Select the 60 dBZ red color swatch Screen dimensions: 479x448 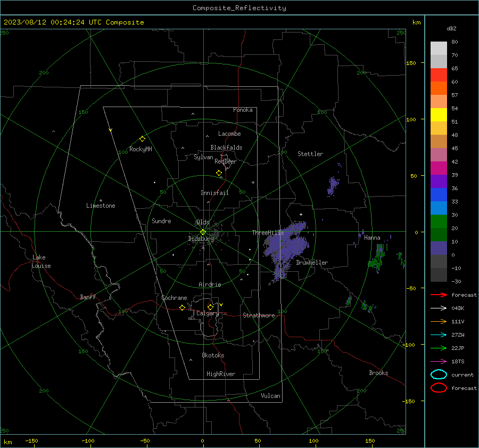pyautogui.click(x=439, y=75)
